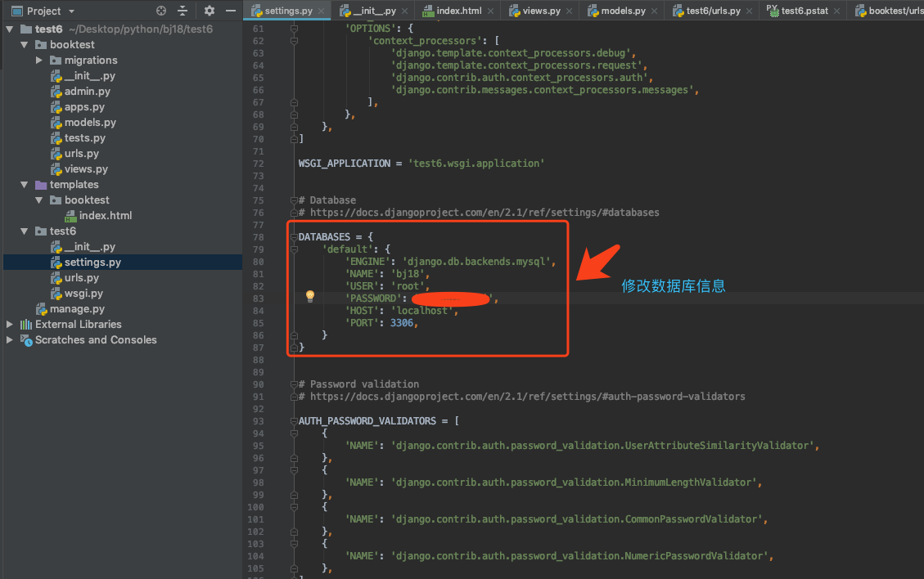Screen dimensions: 924x579
Task: Select settings.py in the project tree
Action: point(92,263)
